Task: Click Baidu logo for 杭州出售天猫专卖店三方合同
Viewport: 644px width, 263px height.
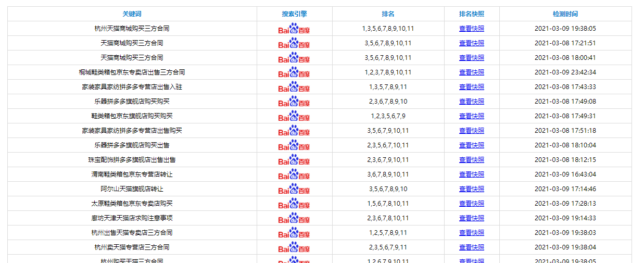Action: point(294,233)
